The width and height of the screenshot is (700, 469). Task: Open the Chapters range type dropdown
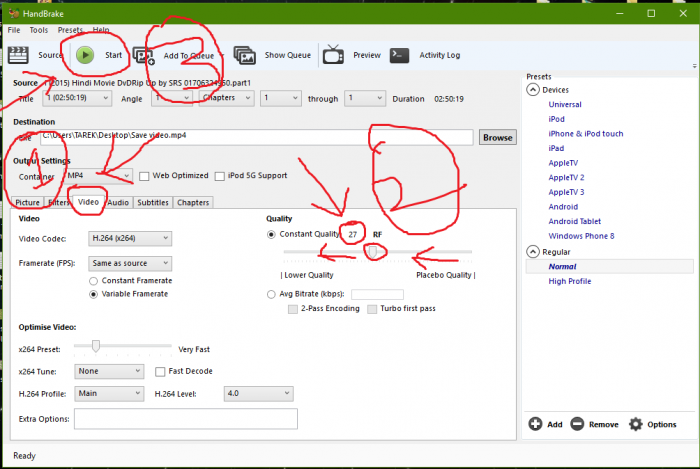226,98
